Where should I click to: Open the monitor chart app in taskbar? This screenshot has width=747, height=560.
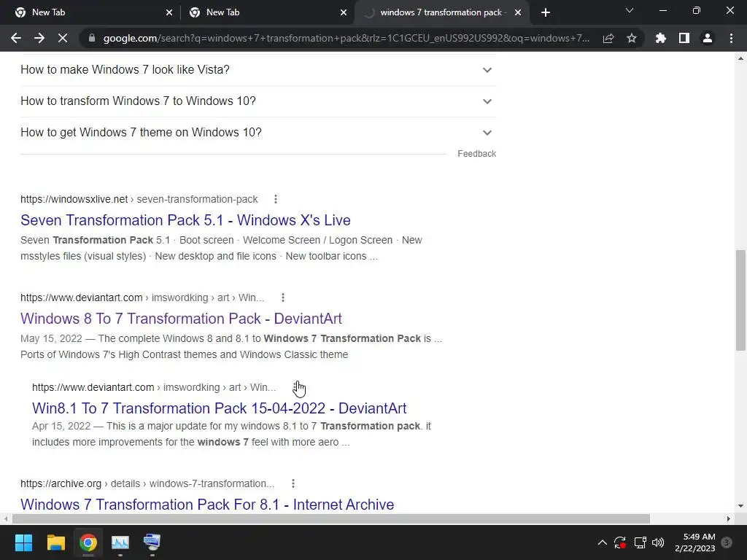pos(120,542)
